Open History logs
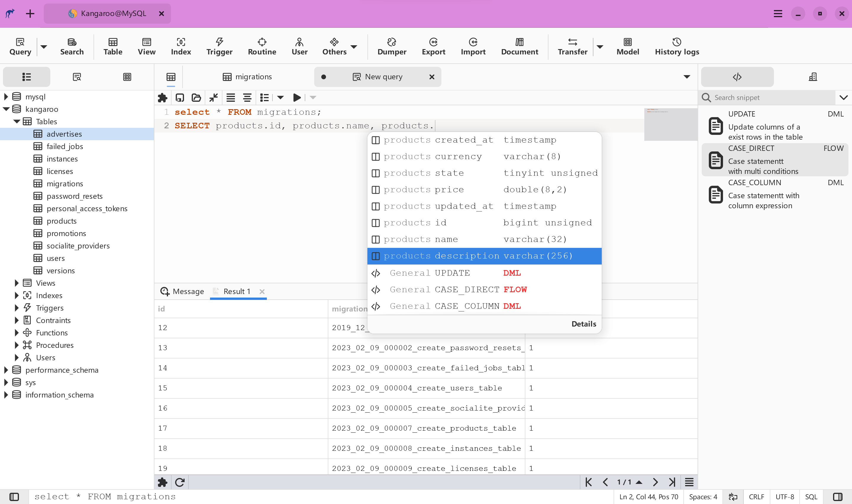 tap(677, 46)
